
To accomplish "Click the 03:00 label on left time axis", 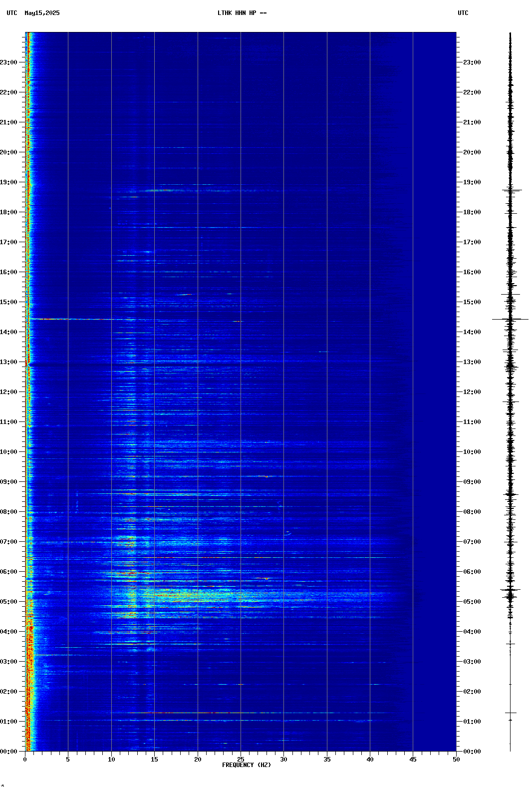I will 8,662.
